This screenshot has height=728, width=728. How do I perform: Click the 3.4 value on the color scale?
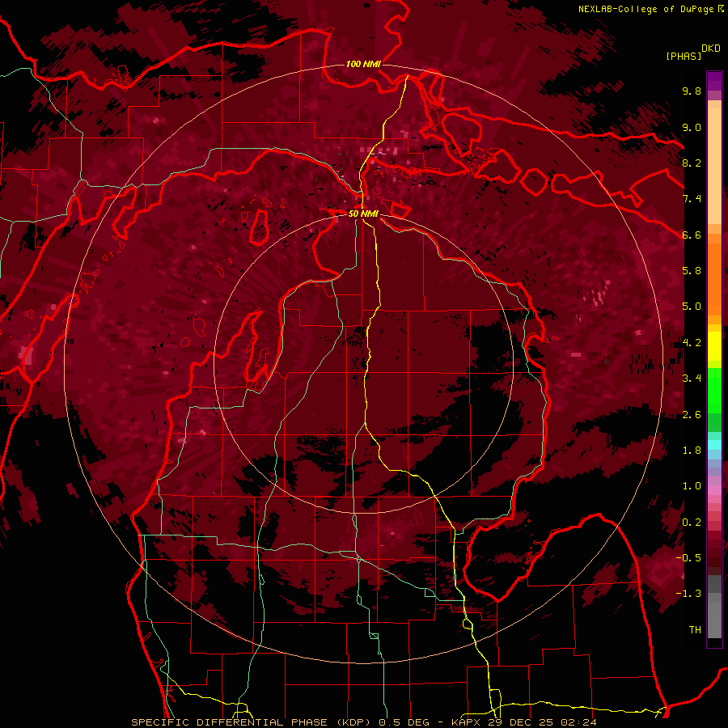[x=692, y=379]
